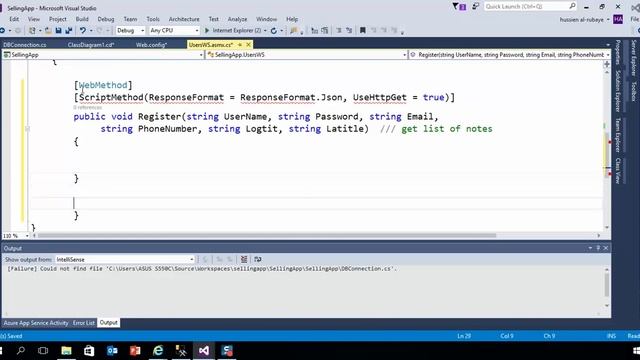Start debugging with Internet Explorer
The height and width of the screenshot is (360, 640).
(x=232, y=31)
